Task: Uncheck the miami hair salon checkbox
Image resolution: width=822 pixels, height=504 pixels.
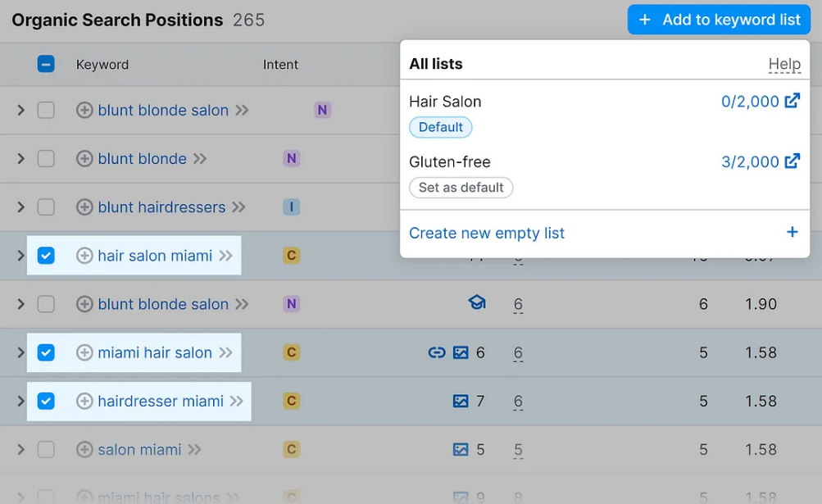Action: tap(46, 352)
